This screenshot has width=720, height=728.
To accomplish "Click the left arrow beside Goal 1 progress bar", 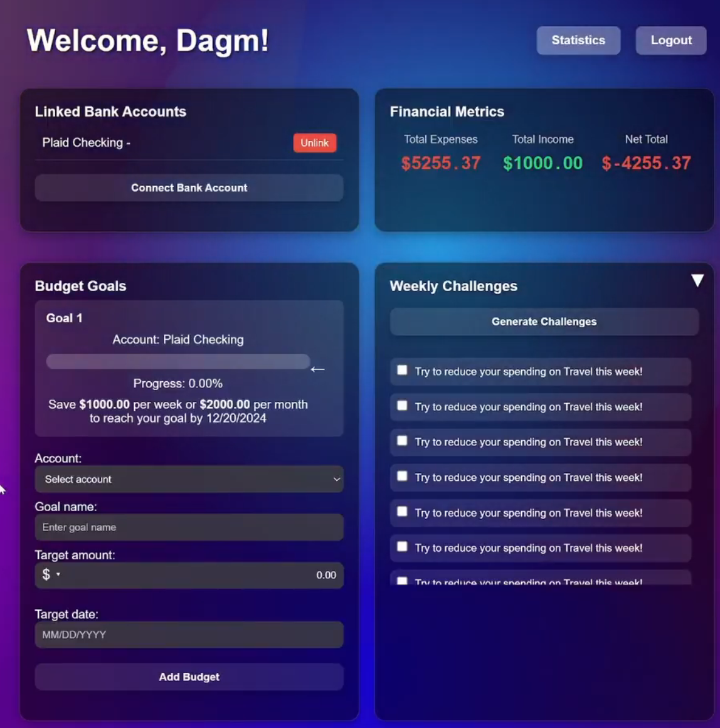I will [317, 369].
